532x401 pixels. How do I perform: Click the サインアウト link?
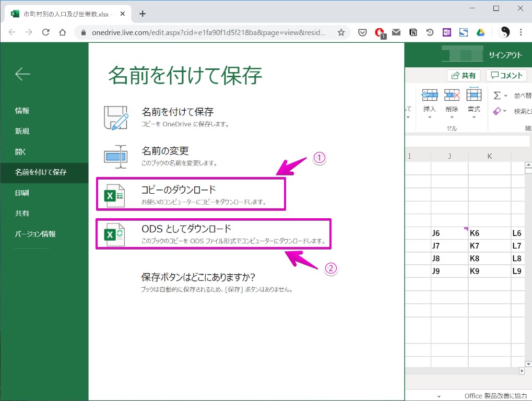(x=505, y=55)
